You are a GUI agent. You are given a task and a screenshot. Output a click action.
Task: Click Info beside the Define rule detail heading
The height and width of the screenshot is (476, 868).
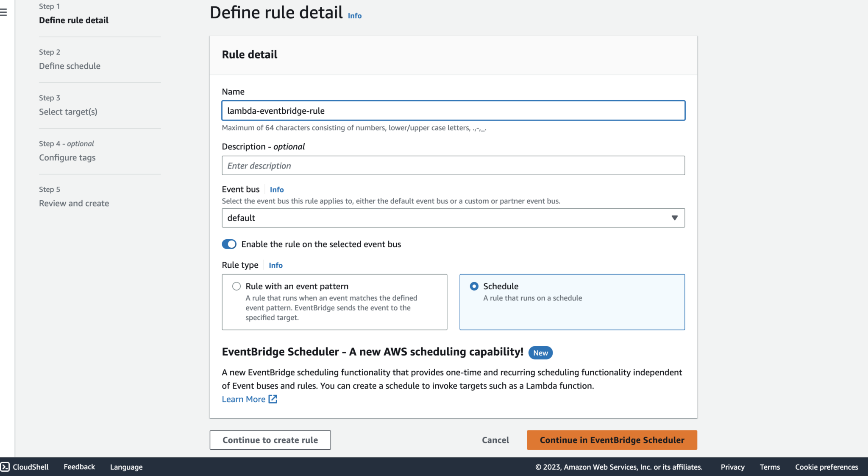click(x=354, y=16)
